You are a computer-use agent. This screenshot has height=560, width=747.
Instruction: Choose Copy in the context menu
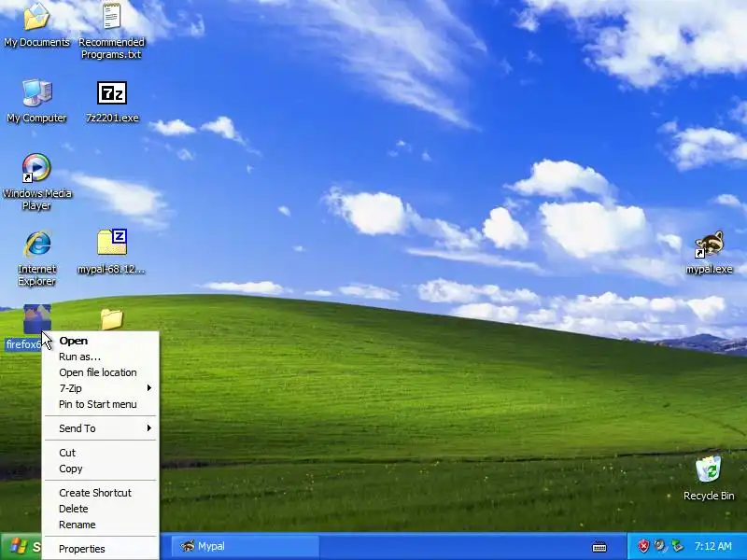[101, 469]
